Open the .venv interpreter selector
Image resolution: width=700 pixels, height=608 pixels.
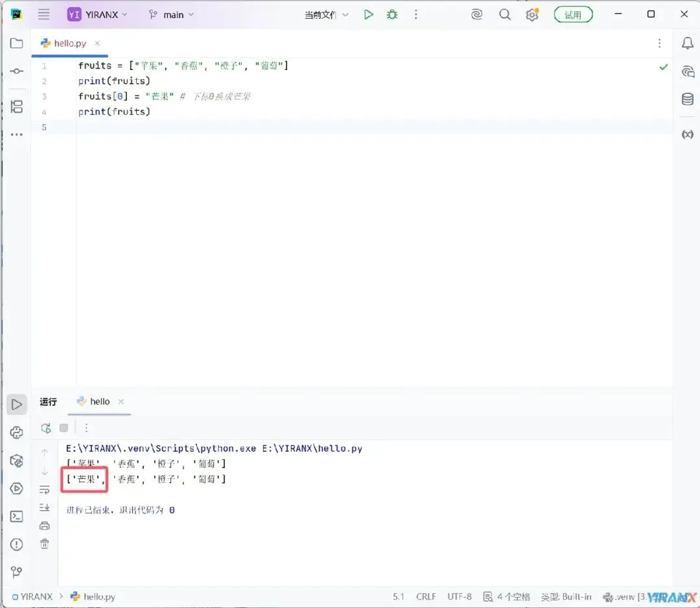pos(624,597)
